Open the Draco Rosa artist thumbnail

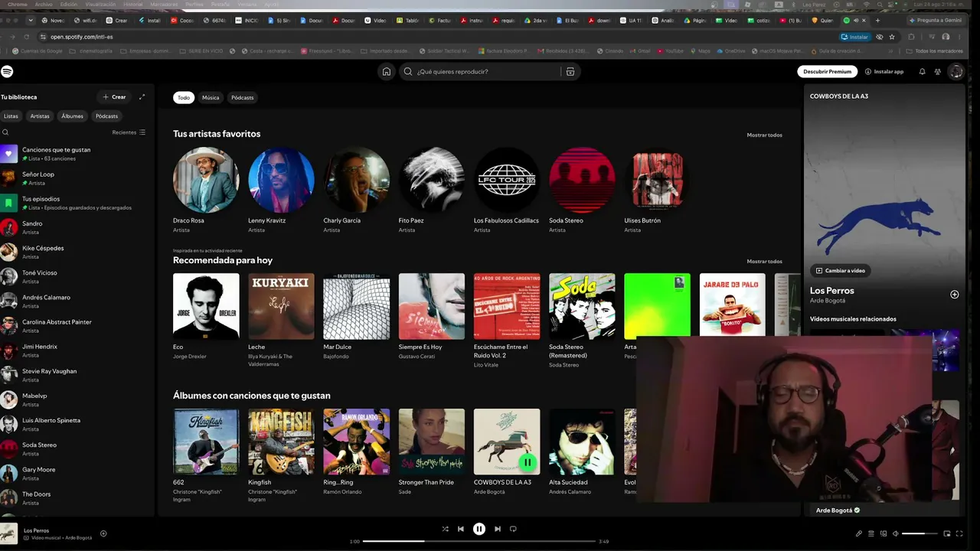tap(206, 180)
